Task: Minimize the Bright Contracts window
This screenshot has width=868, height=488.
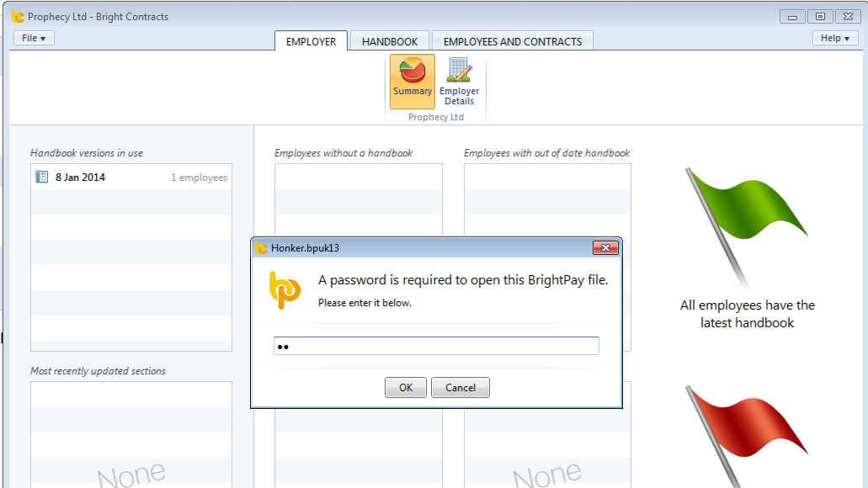Action: [792, 17]
